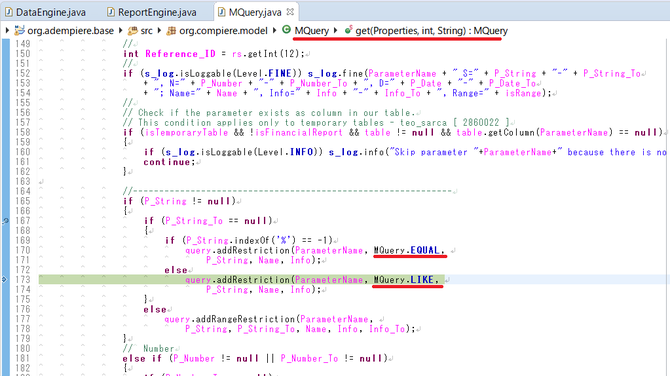
Task: Click line number 181 in gutter
Action: 23,358
